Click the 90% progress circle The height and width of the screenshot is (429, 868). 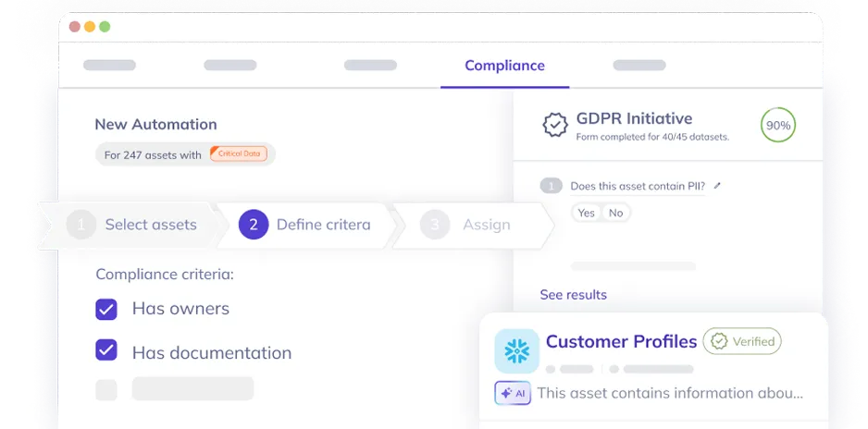pos(777,126)
